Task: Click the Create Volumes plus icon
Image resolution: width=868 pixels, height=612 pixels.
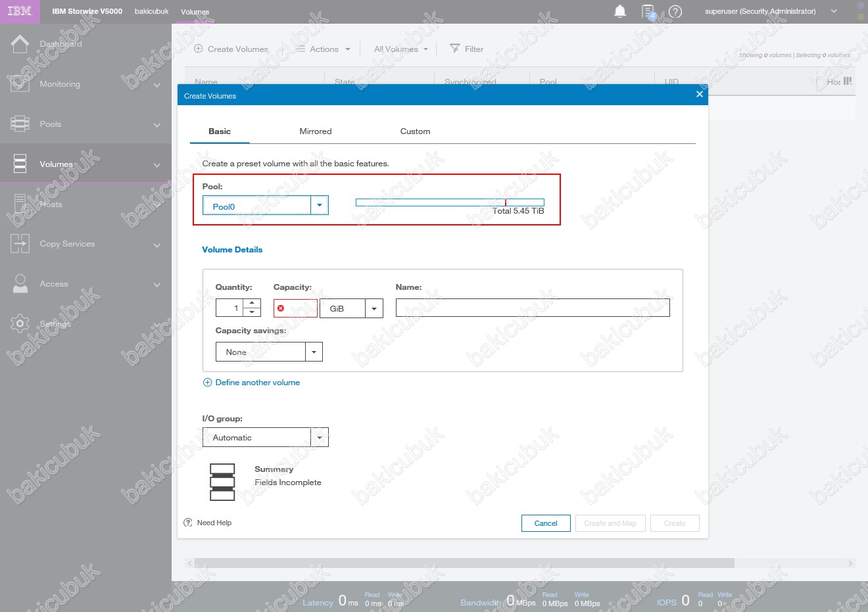Action: 199,49
